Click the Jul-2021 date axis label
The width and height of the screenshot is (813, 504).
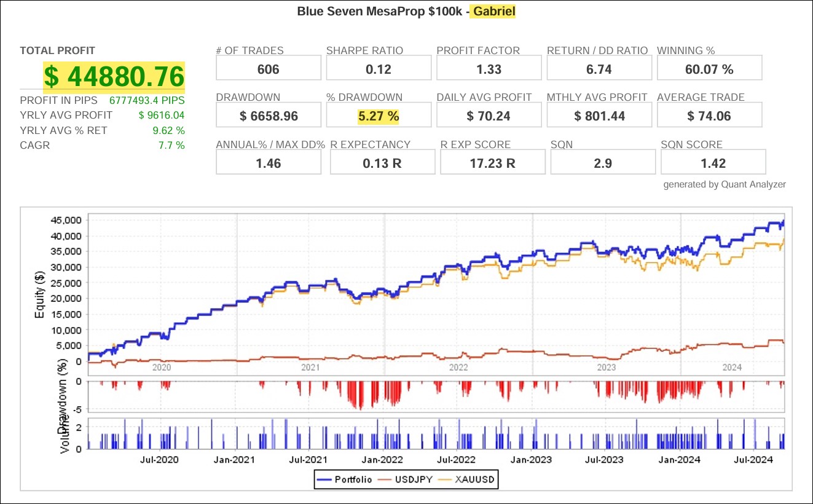tap(307, 459)
